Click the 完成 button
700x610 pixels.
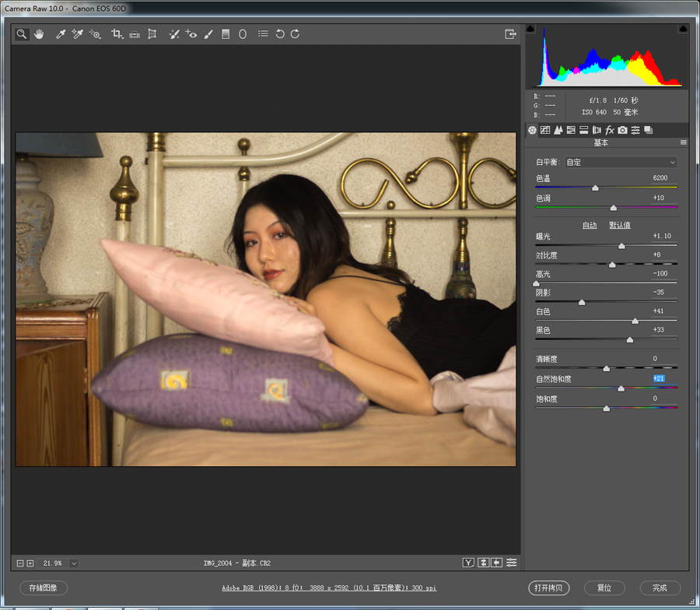pos(660,588)
